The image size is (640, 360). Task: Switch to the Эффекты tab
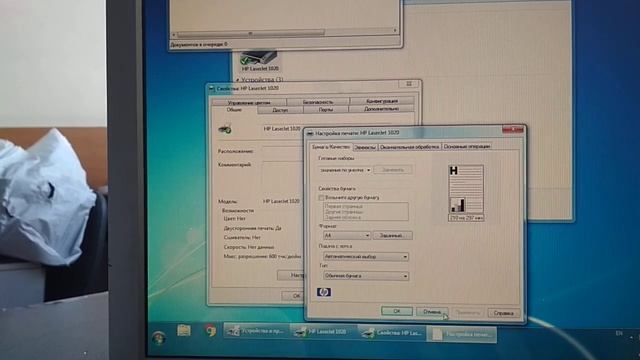pos(365,147)
